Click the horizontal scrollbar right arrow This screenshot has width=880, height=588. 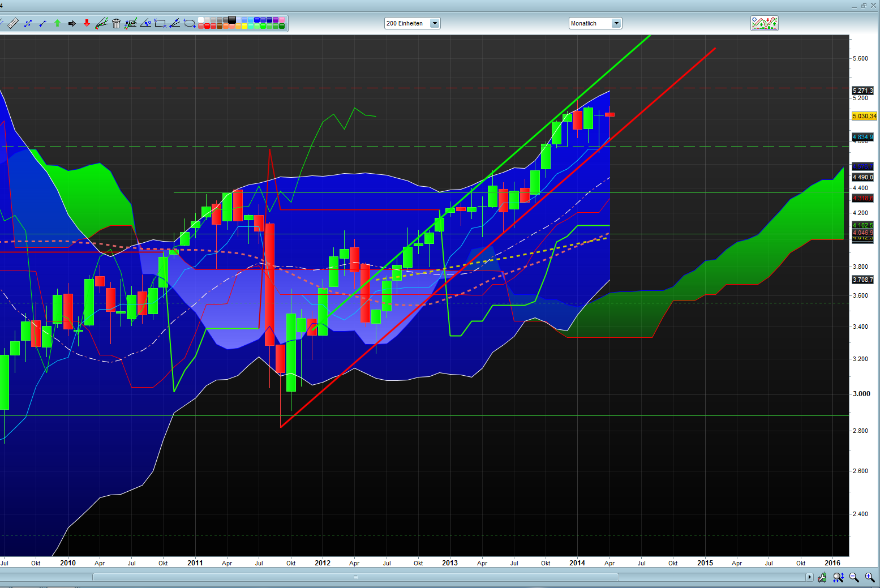coord(810,577)
